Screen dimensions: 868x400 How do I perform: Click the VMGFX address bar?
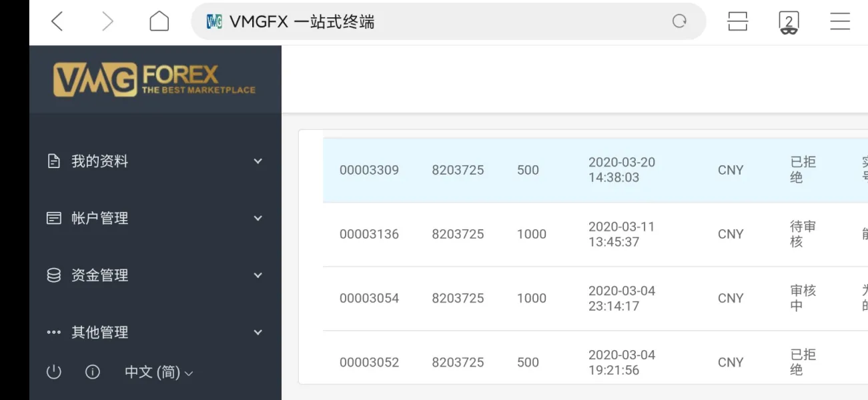(x=440, y=22)
